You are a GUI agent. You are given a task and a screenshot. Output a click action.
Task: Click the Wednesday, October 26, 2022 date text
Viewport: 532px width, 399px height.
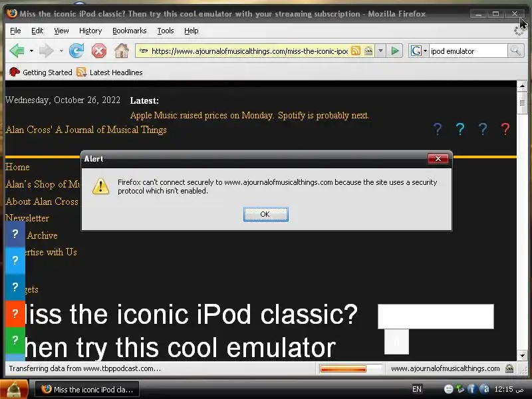point(63,100)
